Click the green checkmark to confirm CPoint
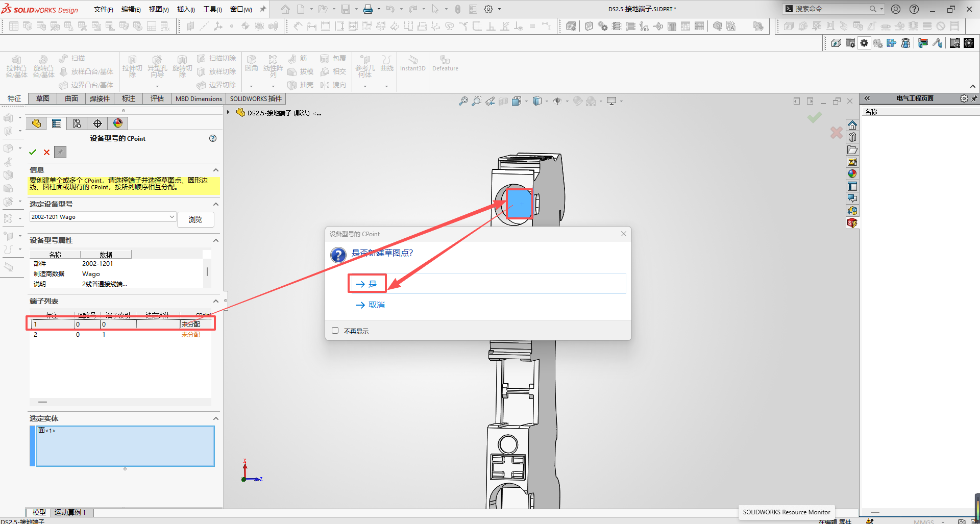Image resolution: width=980 pixels, height=524 pixels. [x=33, y=152]
